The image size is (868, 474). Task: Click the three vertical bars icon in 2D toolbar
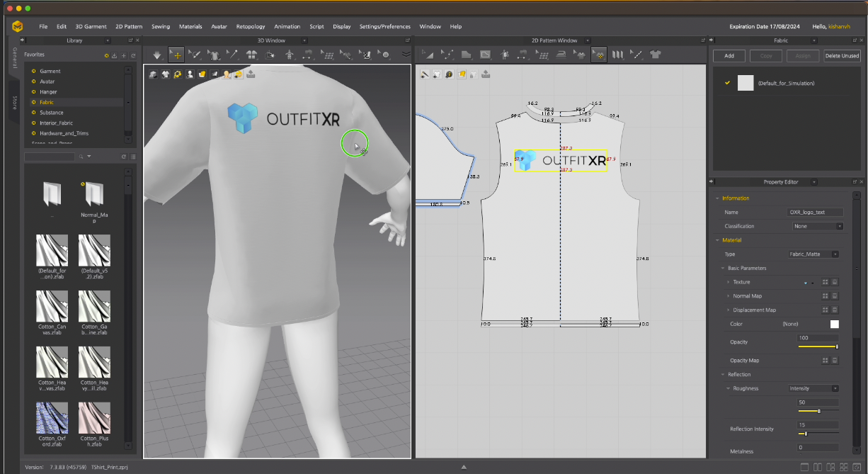click(618, 54)
